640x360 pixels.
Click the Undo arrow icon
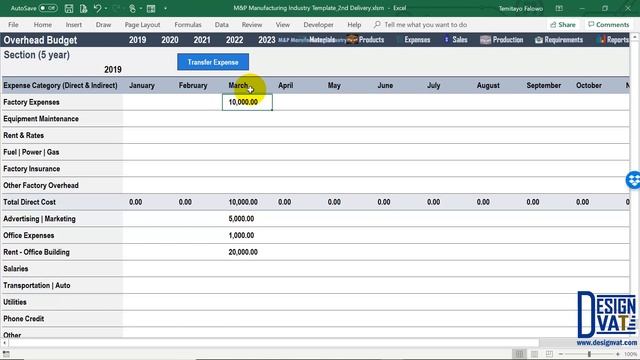[97, 8]
